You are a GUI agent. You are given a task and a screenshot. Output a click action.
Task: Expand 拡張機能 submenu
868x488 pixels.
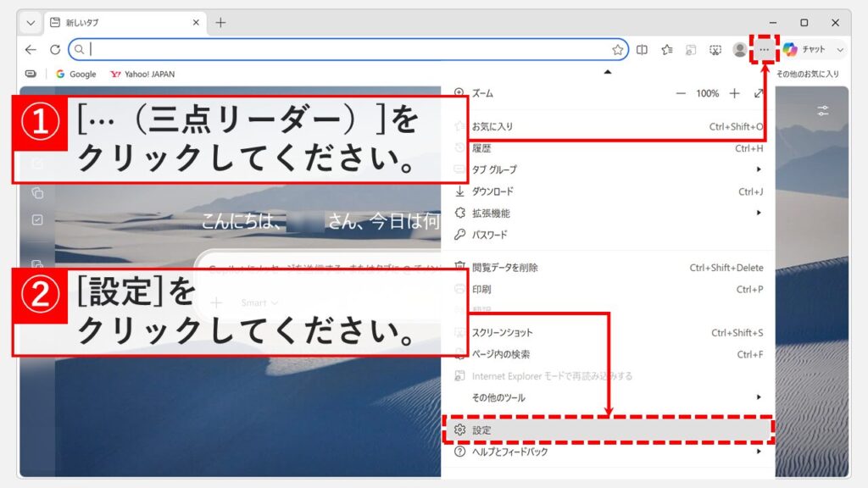(609, 213)
